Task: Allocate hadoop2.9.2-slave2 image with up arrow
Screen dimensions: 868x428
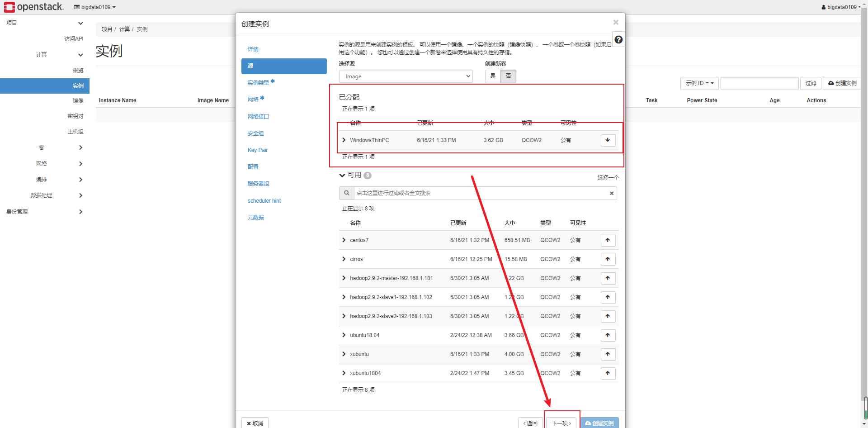Action: [x=608, y=316]
